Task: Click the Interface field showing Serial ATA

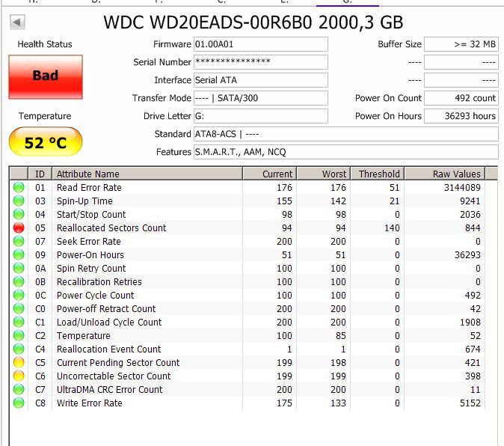Action: [x=261, y=80]
